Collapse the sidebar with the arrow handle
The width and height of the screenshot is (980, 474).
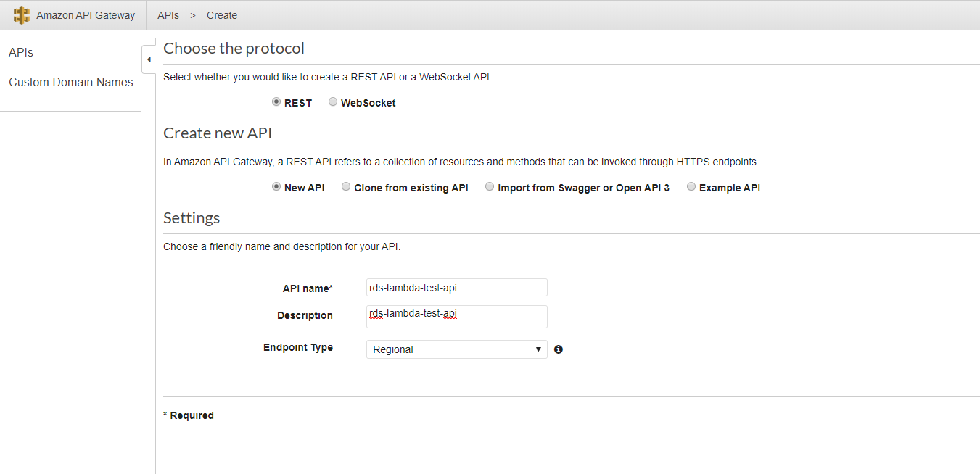click(149, 59)
